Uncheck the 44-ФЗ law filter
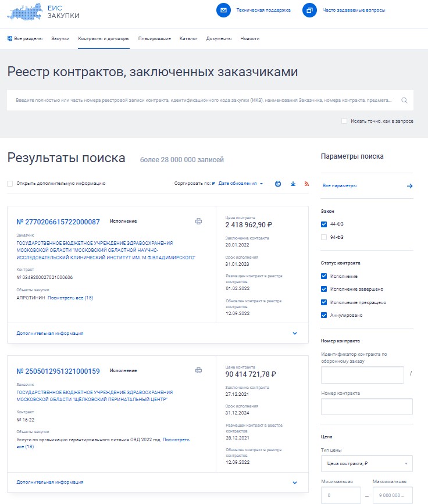This screenshot has height=504, width=428. coord(324,224)
